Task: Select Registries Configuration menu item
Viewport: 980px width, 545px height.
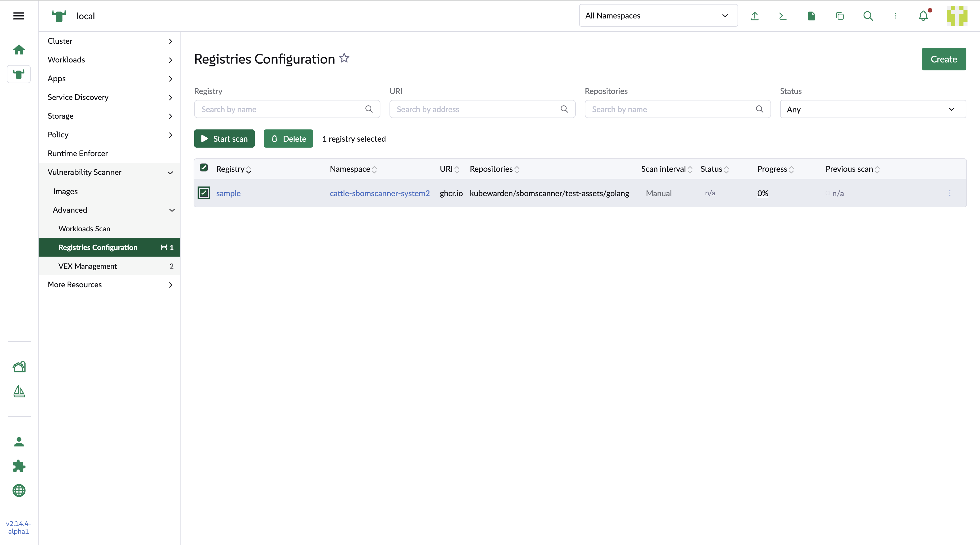Action: coord(109,247)
